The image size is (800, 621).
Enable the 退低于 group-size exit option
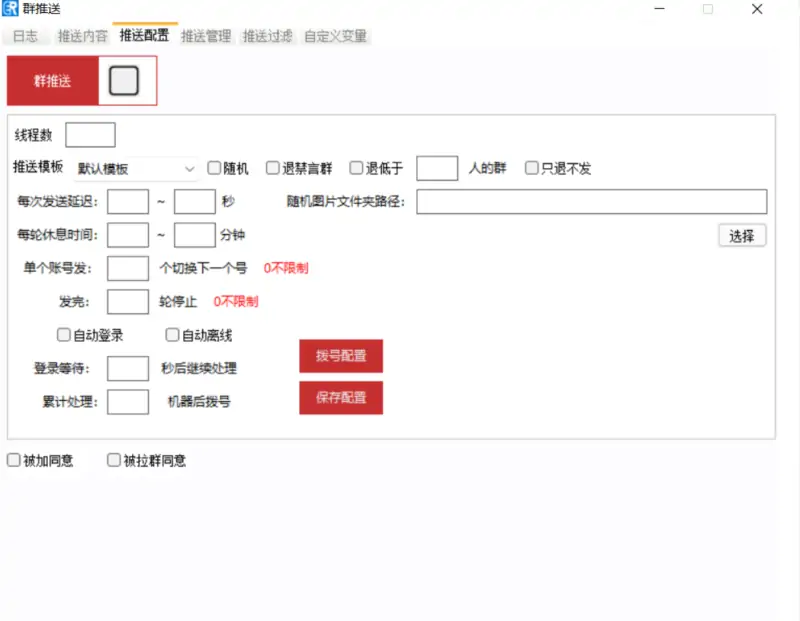pos(354,167)
